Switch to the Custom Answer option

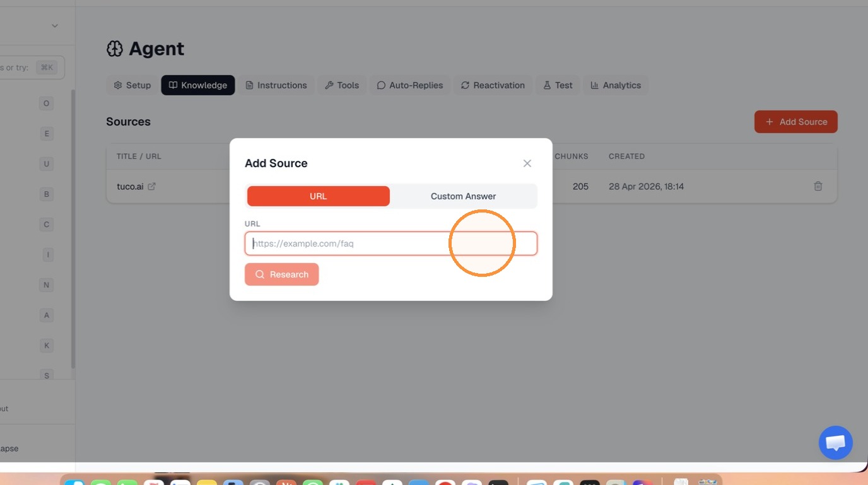click(463, 196)
